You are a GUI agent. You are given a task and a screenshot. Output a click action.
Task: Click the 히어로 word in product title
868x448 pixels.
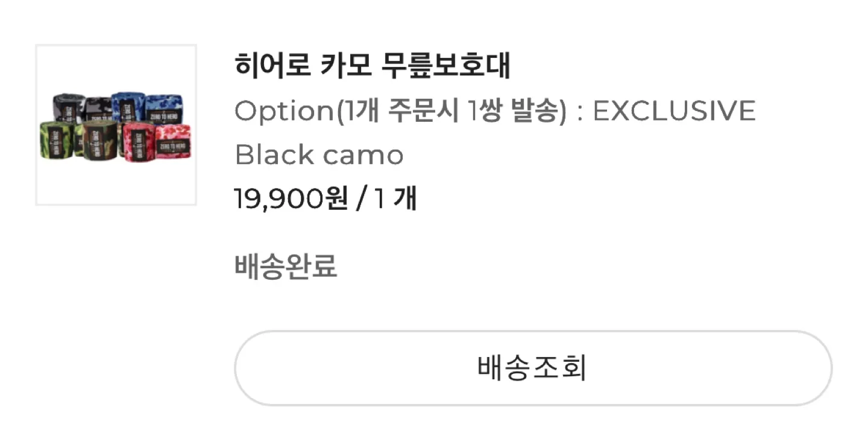click(272, 66)
